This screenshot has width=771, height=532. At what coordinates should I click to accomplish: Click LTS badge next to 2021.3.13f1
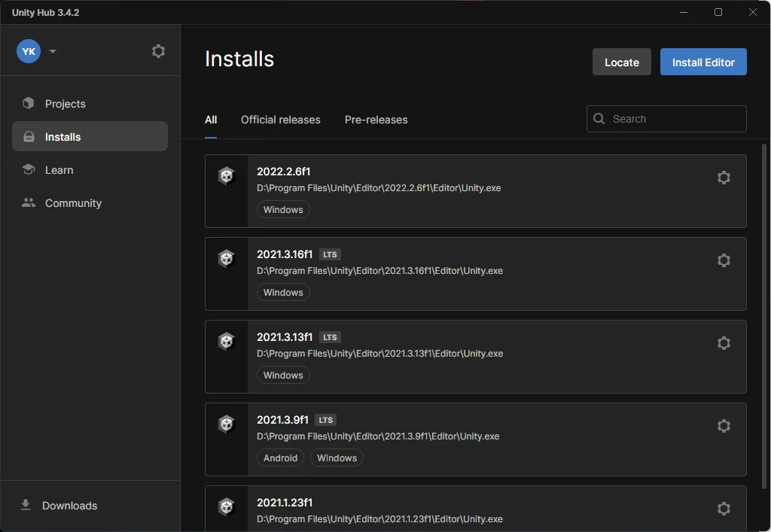tap(330, 337)
